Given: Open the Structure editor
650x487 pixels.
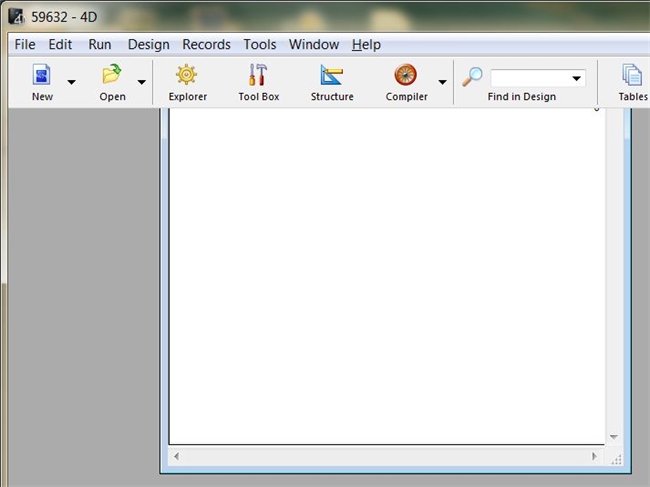Looking at the screenshot, I should click(x=332, y=76).
